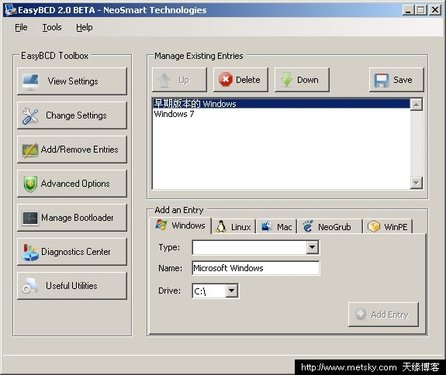Click the View Settings button label

tap(73, 81)
